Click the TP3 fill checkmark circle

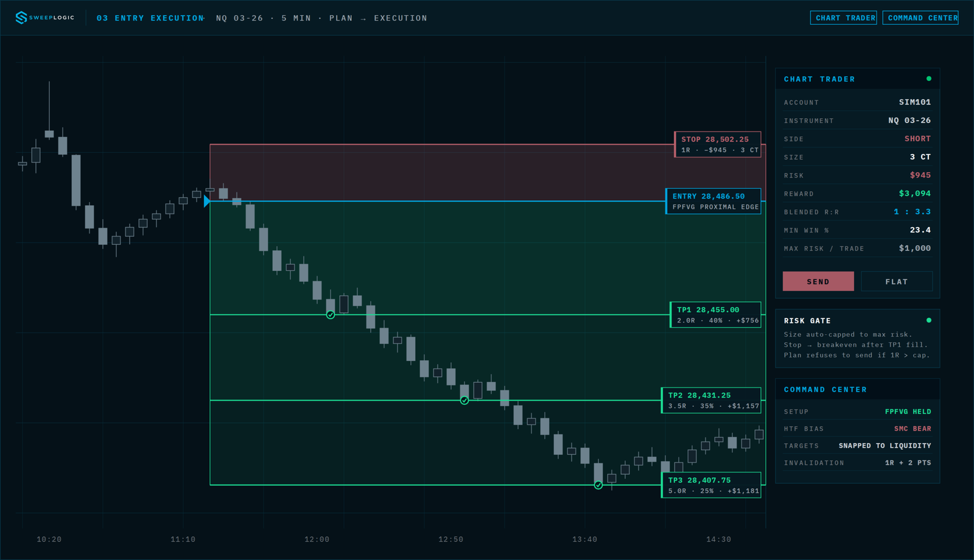tap(598, 485)
